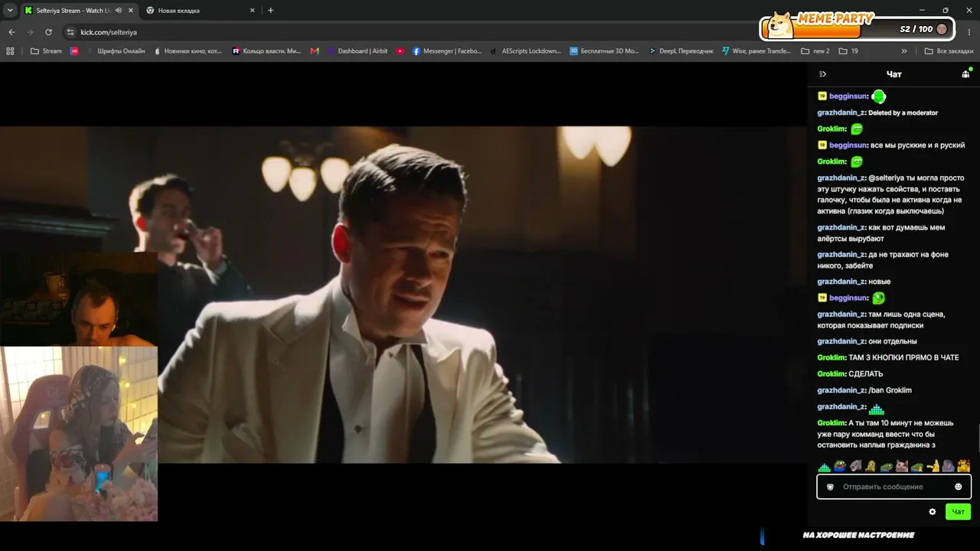View site information for kick.com
The width and height of the screenshot is (980, 551).
pyautogui.click(x=70, y=32)
